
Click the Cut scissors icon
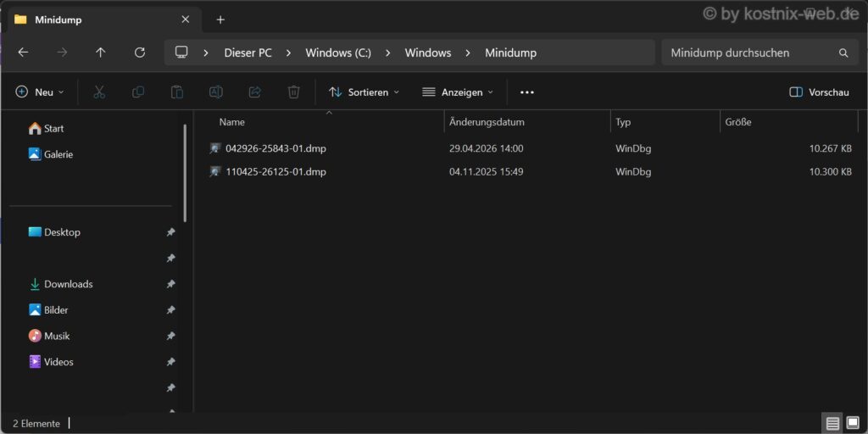(x=99, y=92)
